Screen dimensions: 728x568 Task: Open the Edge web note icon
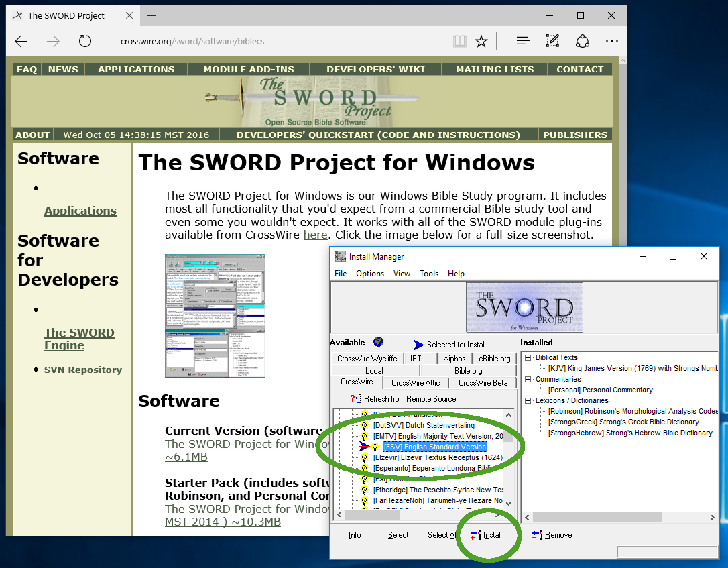[x=552, y=42]
